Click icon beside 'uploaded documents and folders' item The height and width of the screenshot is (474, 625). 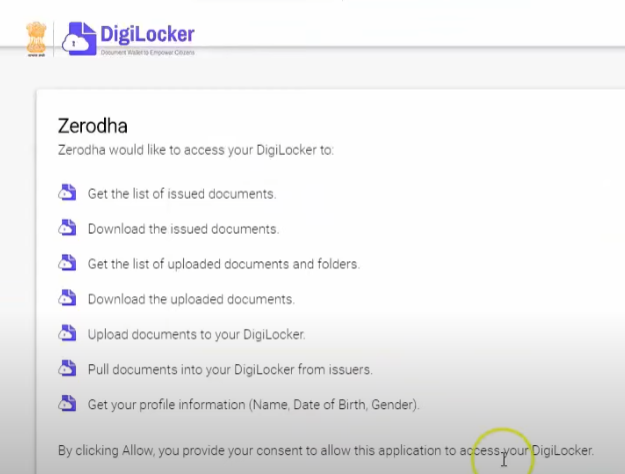tap(67, 263)
